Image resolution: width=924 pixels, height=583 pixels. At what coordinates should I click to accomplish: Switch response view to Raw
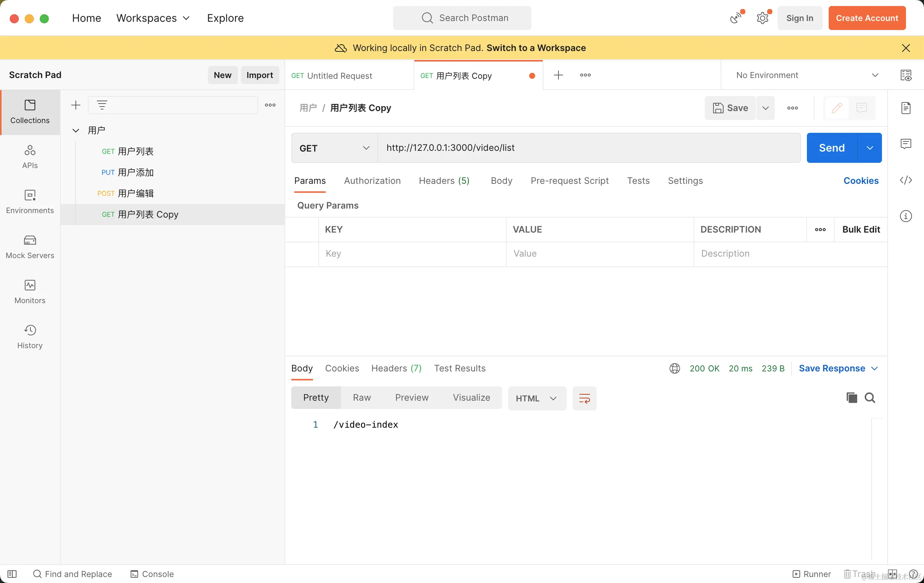361,398
